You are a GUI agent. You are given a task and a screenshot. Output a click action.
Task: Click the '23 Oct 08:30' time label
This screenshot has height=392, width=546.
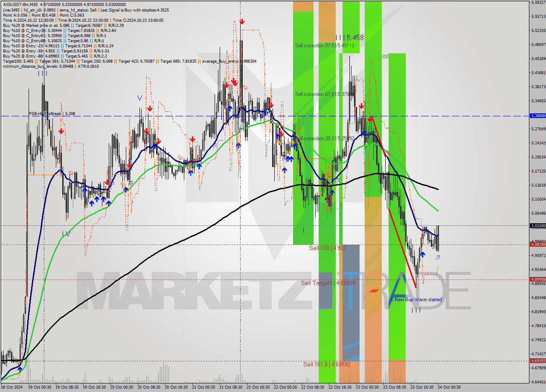tap(394, 387)
